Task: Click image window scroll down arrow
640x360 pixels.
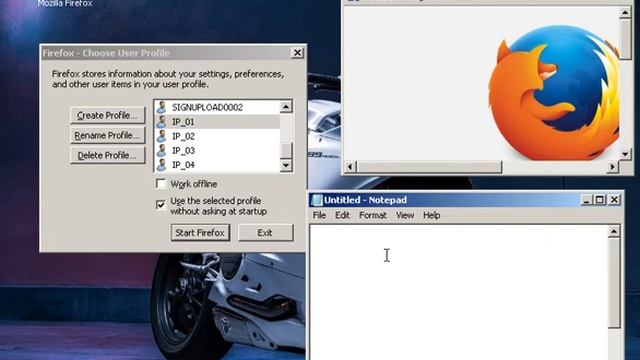Action: tap(625, 154)
